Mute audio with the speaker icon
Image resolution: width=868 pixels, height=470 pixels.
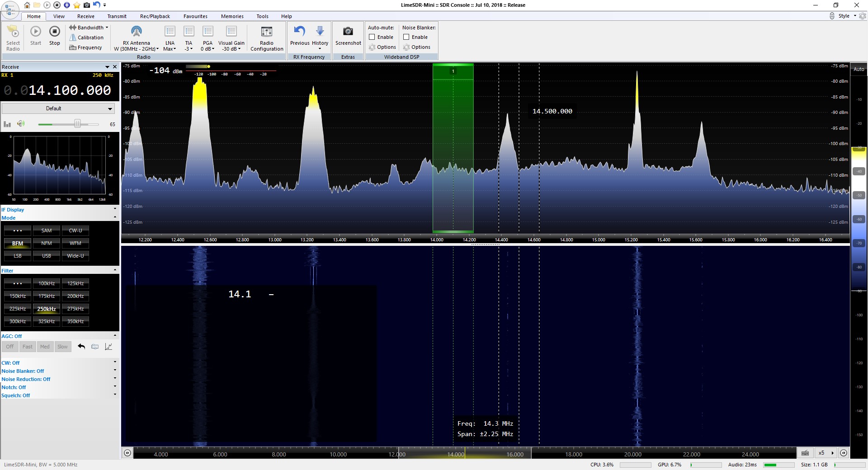coord(20,124)
